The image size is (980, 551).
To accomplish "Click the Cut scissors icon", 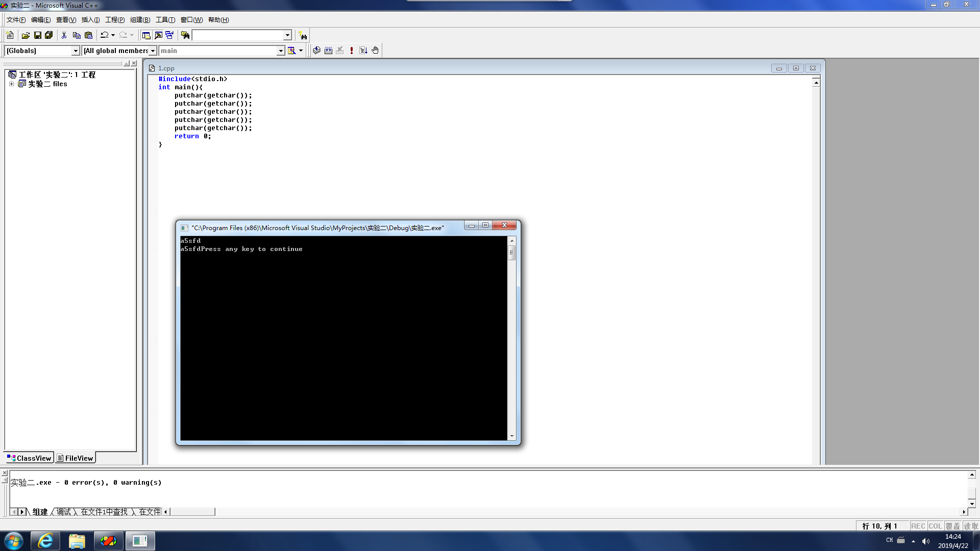I will [64, 35].
